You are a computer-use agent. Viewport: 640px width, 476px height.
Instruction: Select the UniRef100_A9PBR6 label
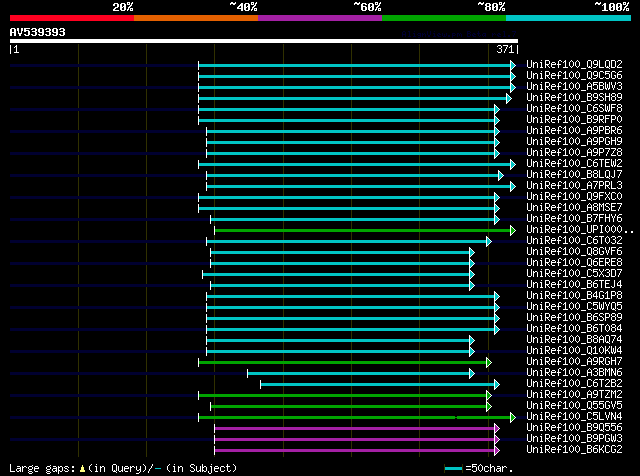pyautogui.click(x=574, y=131)
